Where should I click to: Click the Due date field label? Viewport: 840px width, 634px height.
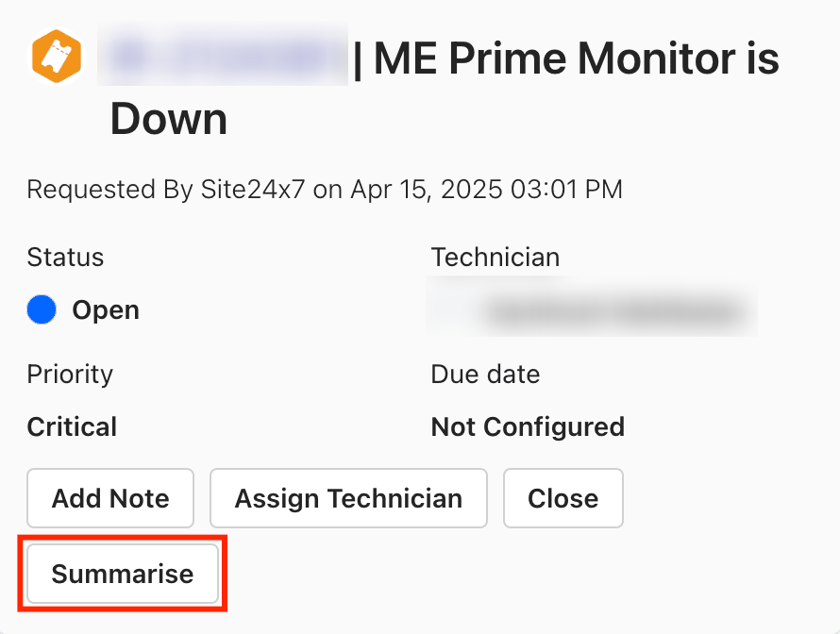point(485,374)
